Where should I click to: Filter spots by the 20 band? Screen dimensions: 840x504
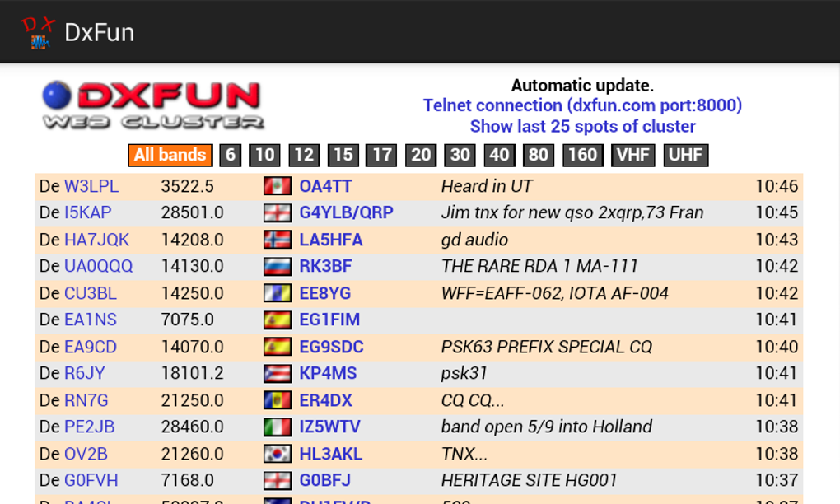pos(421,156)
